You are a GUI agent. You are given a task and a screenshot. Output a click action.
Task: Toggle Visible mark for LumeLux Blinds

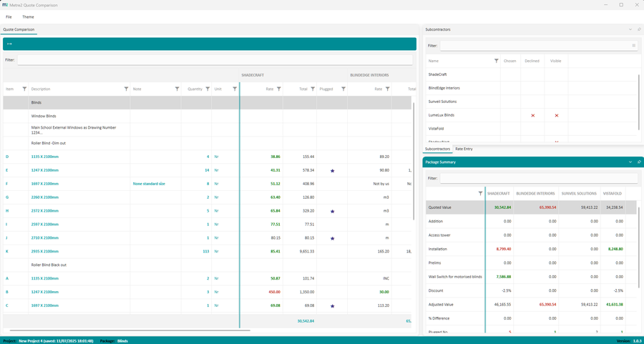[x=557, y=115]
